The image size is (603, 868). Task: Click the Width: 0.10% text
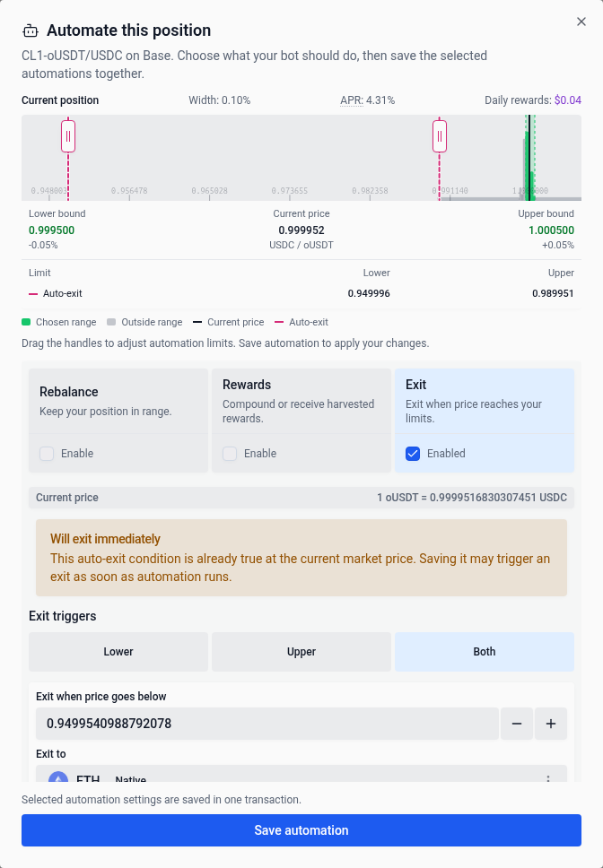[x=219, y=100]
